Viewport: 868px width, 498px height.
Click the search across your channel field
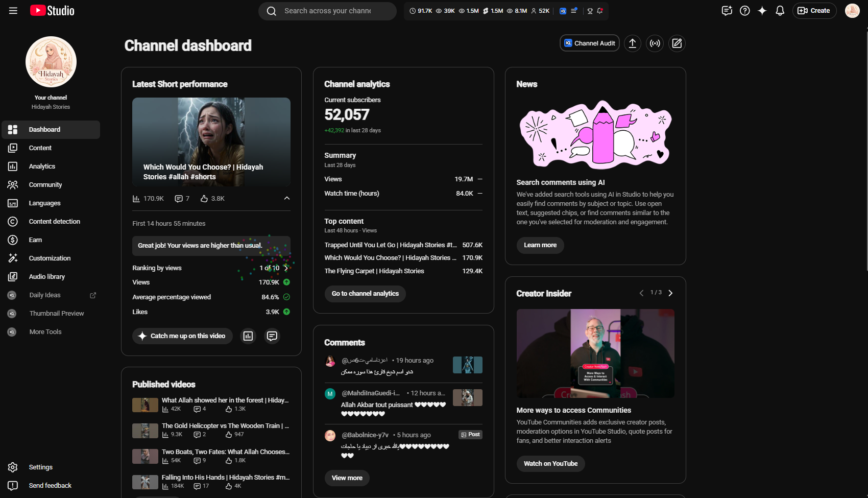(x=327, y=11)
